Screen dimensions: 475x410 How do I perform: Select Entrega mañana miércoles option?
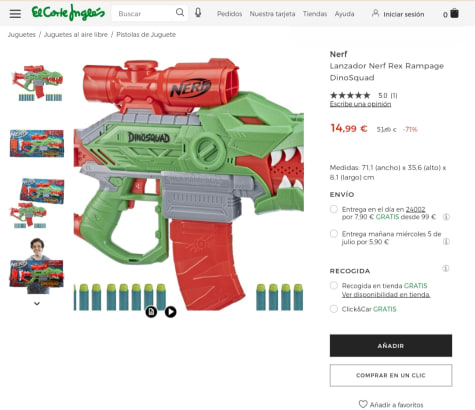click(334, 234)
